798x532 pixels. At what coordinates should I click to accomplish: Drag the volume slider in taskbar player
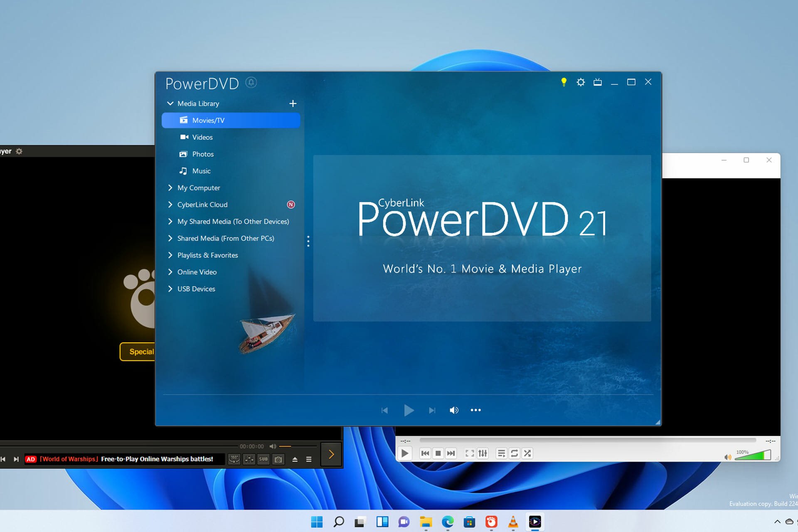click(x=289, y=446)
